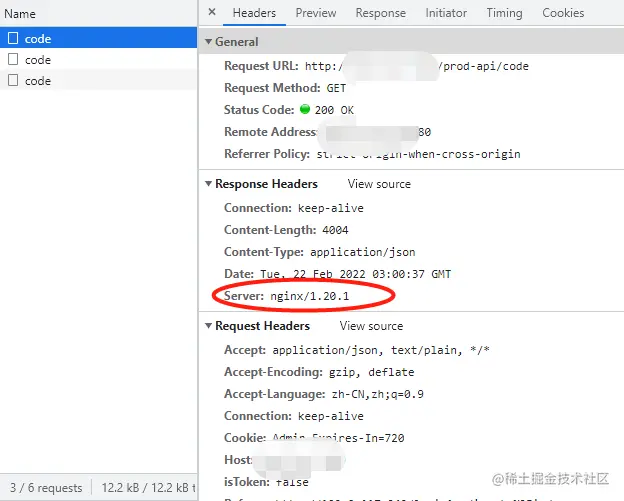Click the Name column header

tap(20, 14)
